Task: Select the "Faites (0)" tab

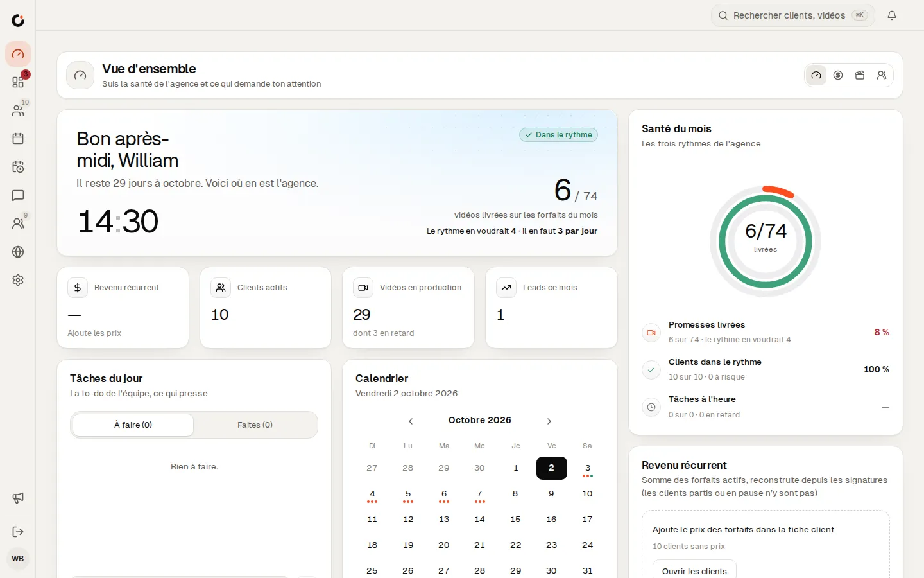Action: [255, 425]
